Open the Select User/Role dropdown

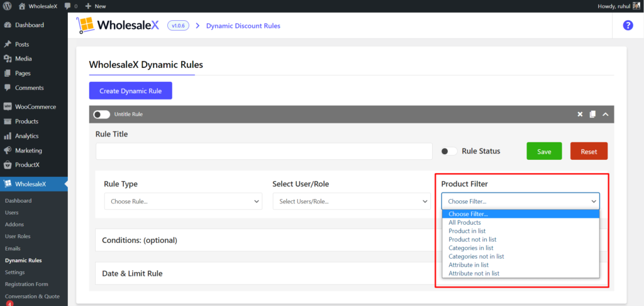click(x=352, y=201)
